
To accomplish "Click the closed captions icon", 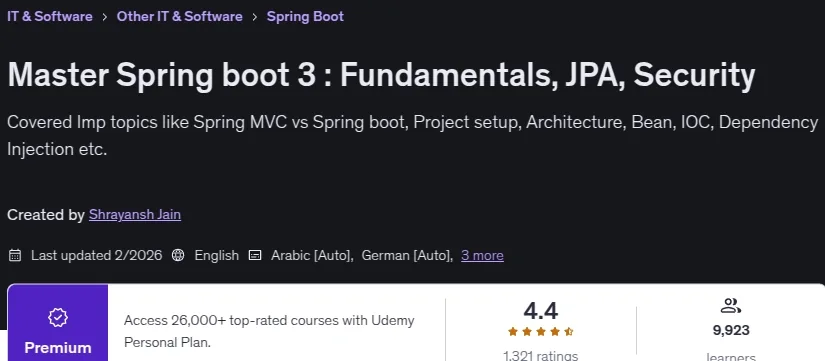I will [x=255, y=256].
